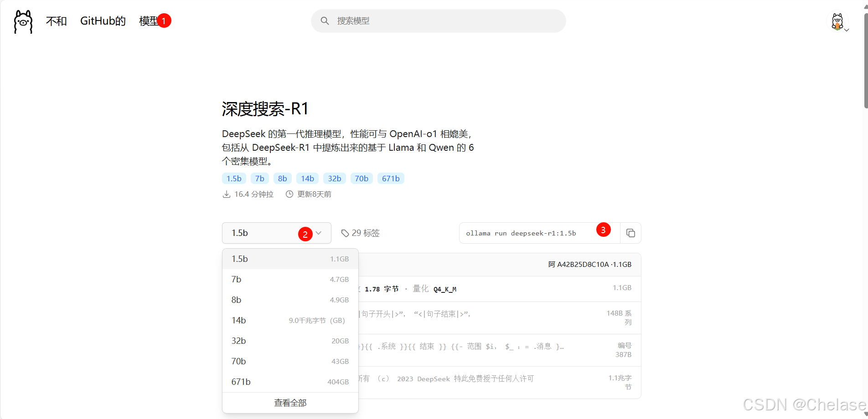Select the 1.5b 1.1GB dropdown option

[290, 259]
